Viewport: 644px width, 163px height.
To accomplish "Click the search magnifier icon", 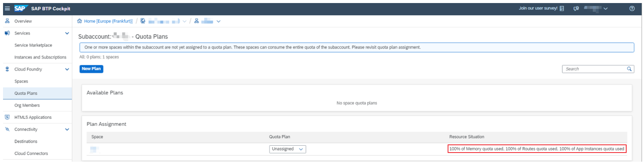I will [629, 69].
